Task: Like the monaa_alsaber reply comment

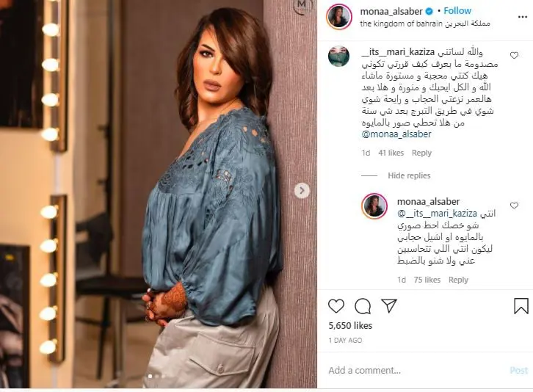Action: point(514,205)
